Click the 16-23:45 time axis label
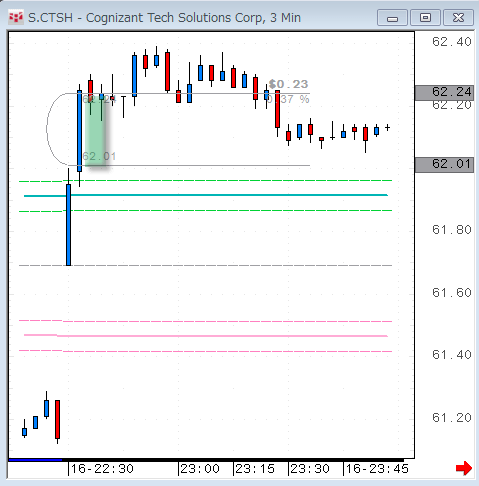 pyautogui.click(x=377, y=469)
